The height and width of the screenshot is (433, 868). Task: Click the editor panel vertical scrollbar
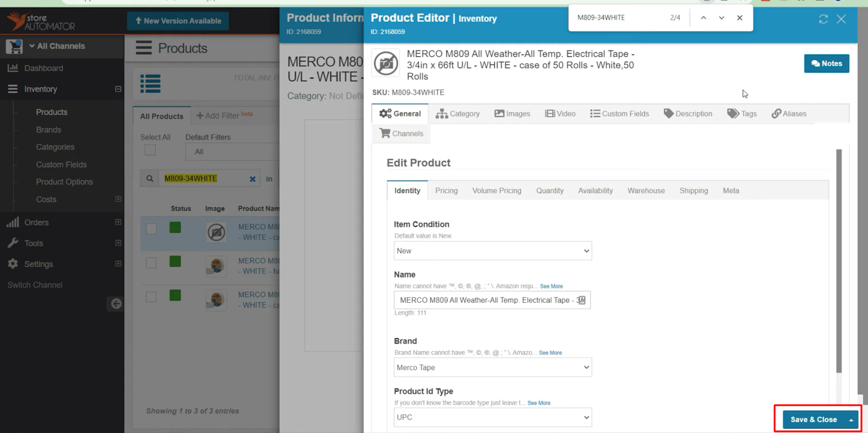(839, 261)
